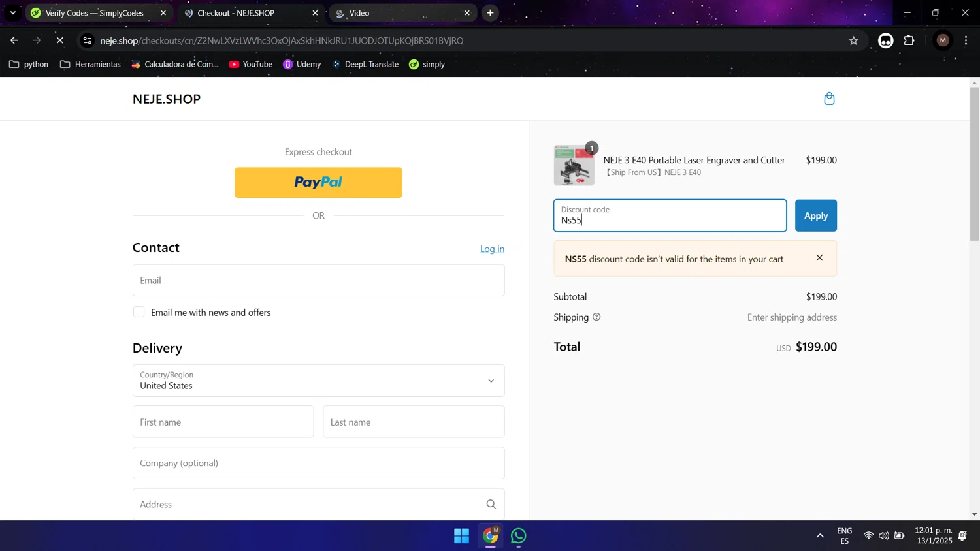Open the shopping bag cart icon

pos(829,99)
